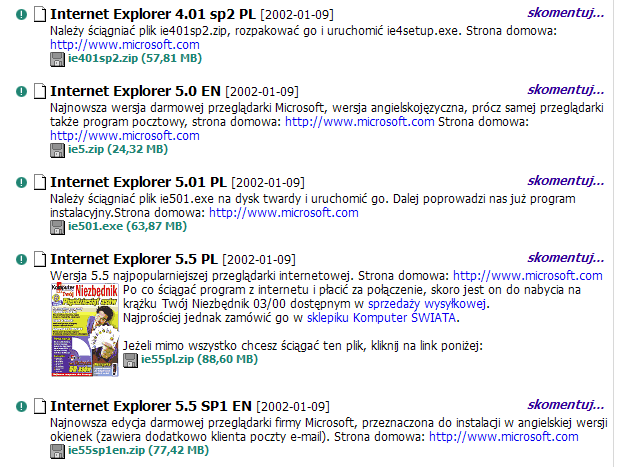Click the floppy disk icon beside ie5.zip

[57, 150]
